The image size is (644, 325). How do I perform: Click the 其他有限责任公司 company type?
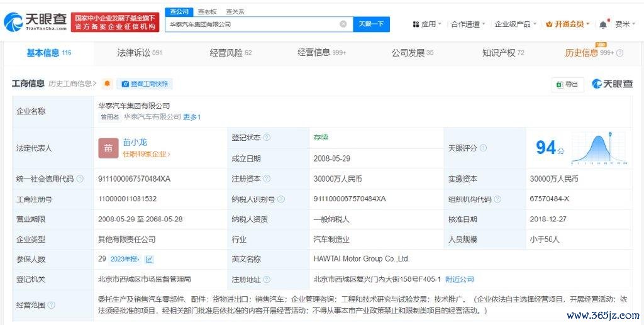pos(127,240)
